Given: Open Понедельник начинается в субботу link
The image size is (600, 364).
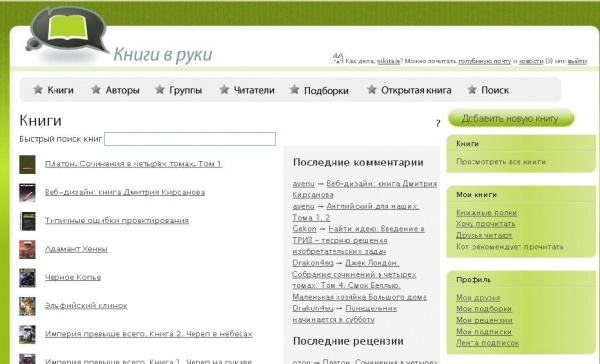Looking at the screenshot, I should tap(344, 314).
